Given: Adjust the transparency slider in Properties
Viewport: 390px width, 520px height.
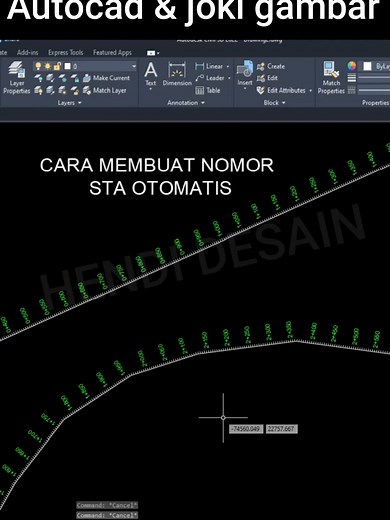Looking at the screenshot, I should point(374,90).
